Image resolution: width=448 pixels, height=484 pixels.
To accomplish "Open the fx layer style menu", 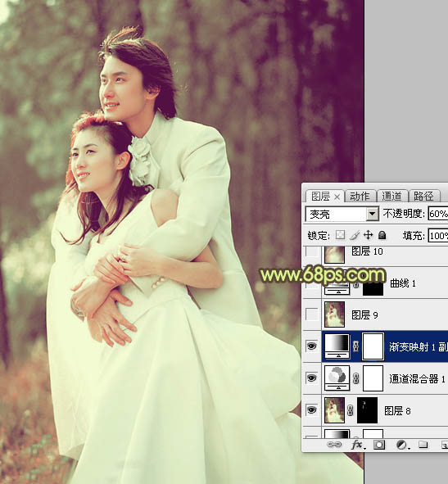I will [x=358, y=445].
